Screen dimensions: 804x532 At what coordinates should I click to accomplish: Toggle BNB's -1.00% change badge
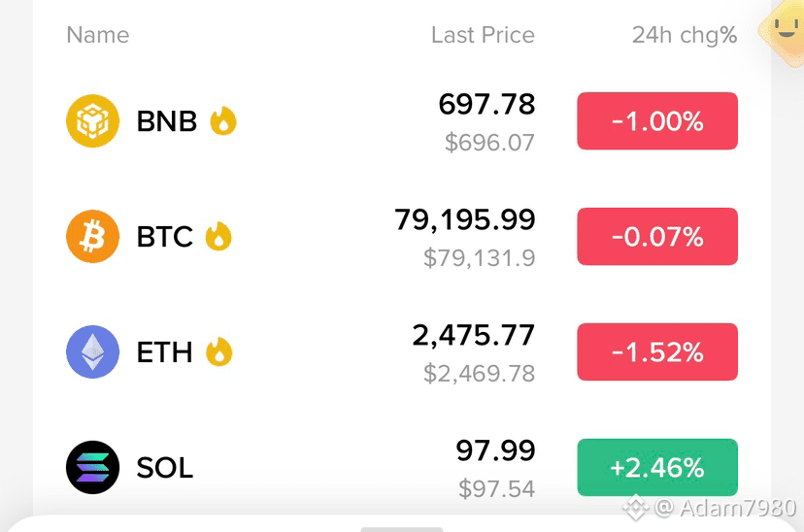coord(657,121)
